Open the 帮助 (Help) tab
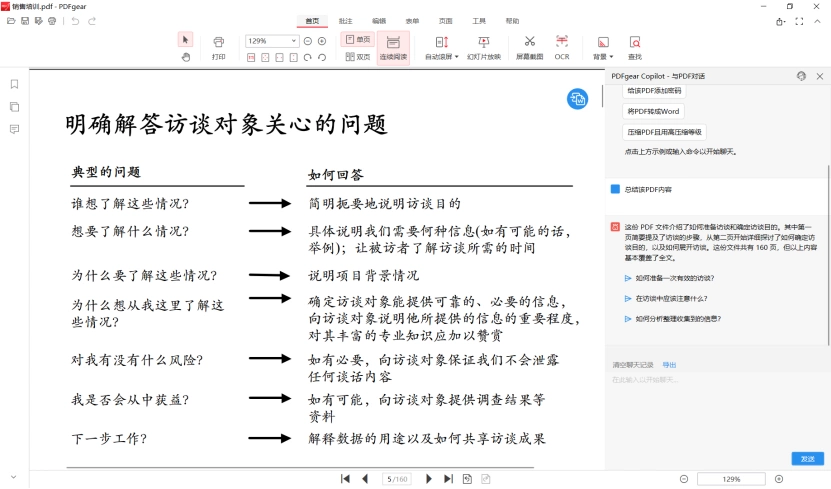This screenshot has height=489, width=831. pos(512,21)
